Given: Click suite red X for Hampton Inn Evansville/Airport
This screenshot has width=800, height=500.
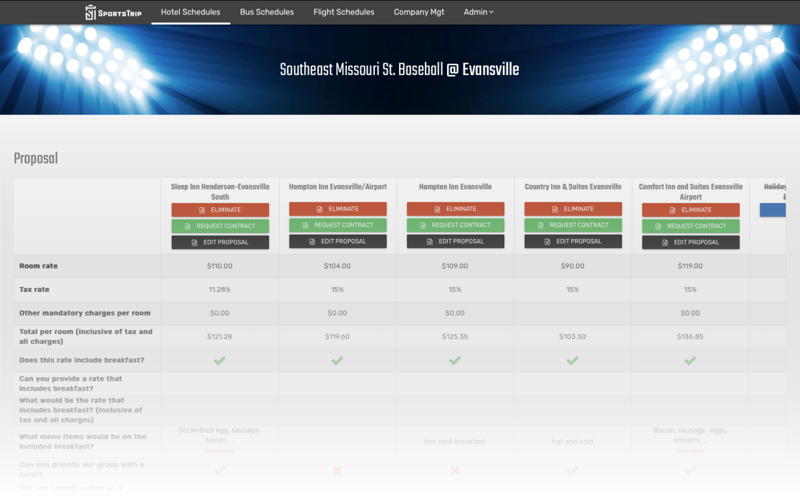Looking at the screenshot, I should 337,470.
